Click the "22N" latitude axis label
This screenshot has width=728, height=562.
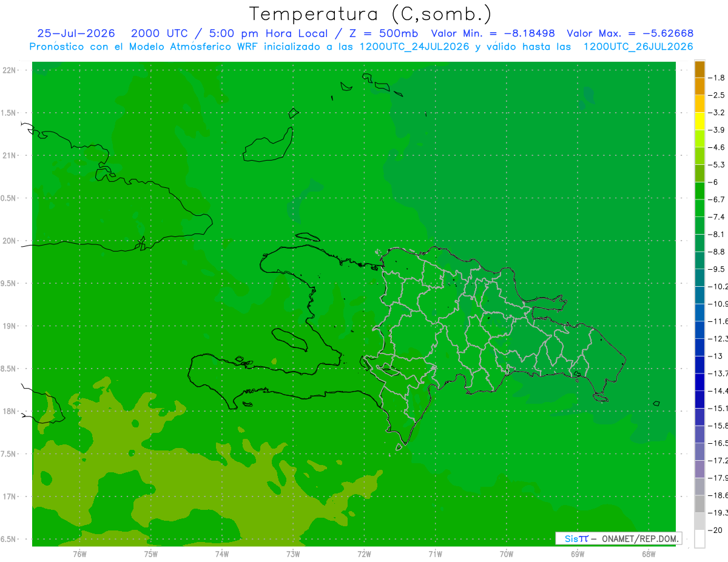9,70
